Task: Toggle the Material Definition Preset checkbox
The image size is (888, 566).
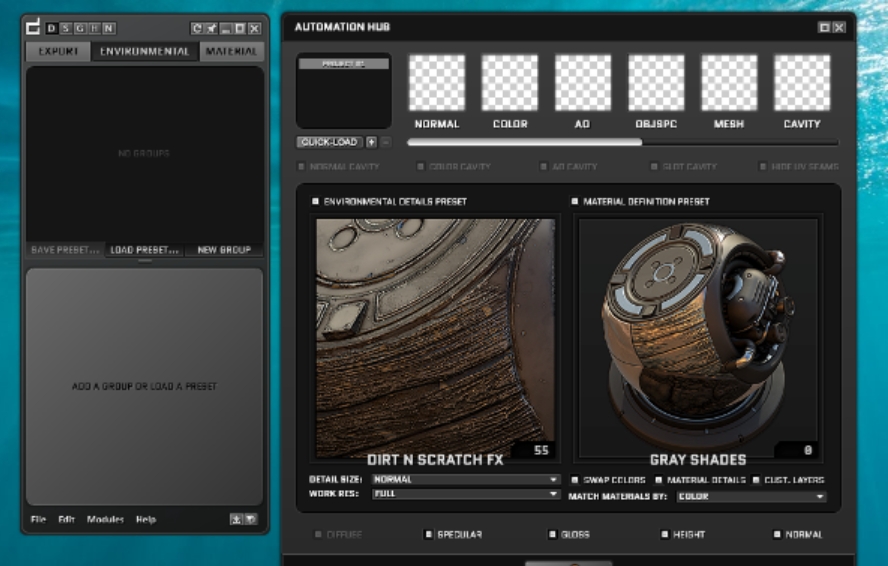Action: click(x=575, y=201)
